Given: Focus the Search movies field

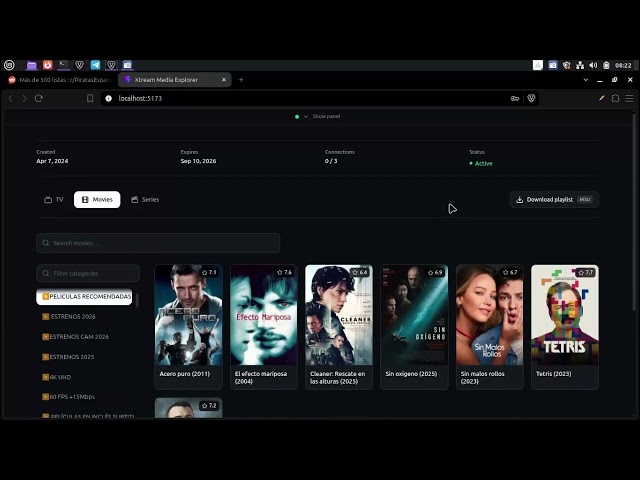Looking at the screenshot, I should coord(158,243).
